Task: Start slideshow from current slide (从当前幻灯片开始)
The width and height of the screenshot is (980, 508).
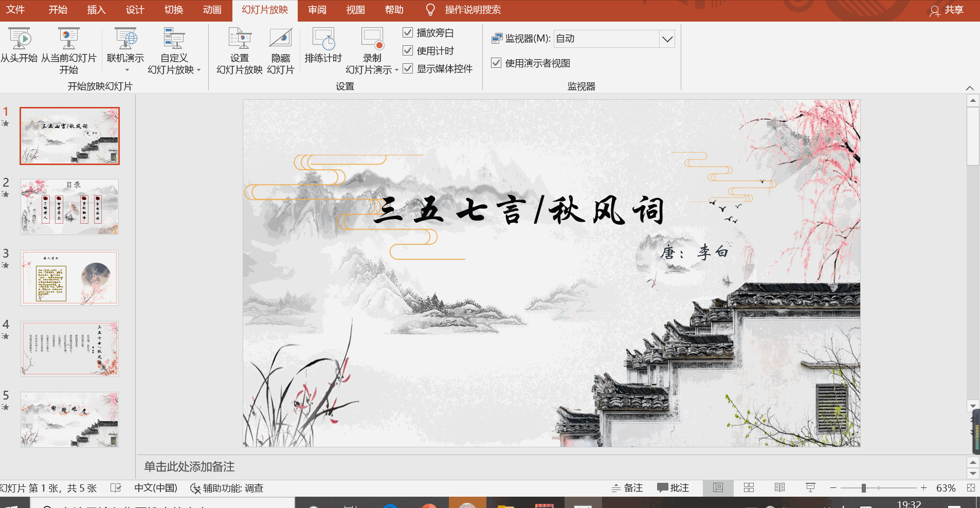Action: point(69,51)
